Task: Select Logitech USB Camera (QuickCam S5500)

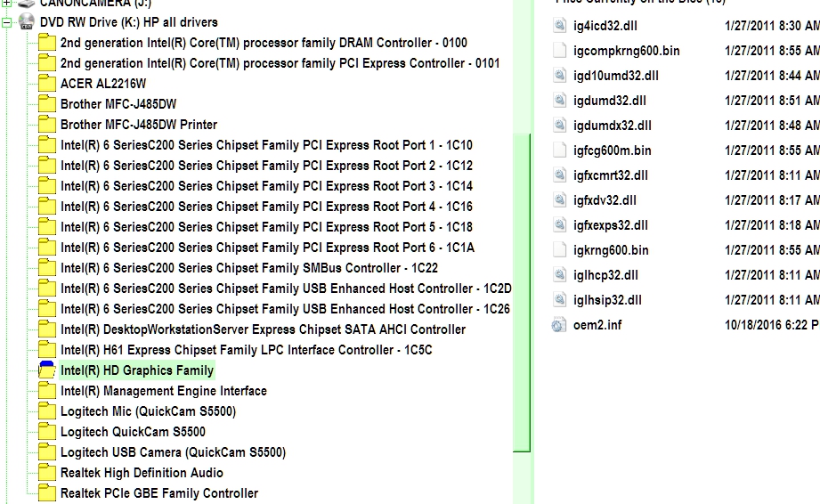Action: tap(173, 452)
